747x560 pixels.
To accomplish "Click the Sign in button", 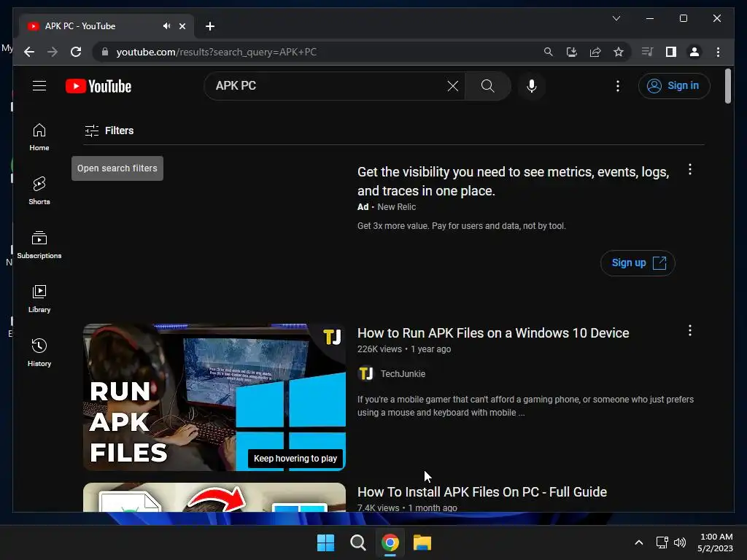I will [x=673, y=86].
